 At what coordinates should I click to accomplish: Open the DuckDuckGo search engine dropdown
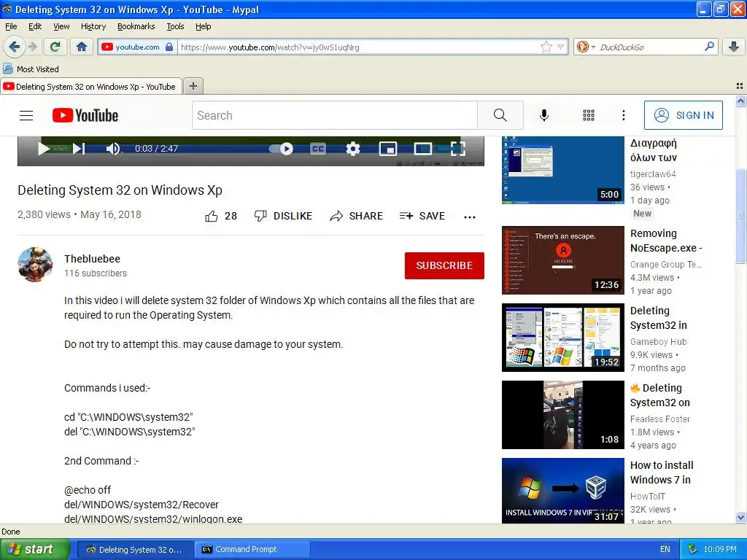point(586,47)
